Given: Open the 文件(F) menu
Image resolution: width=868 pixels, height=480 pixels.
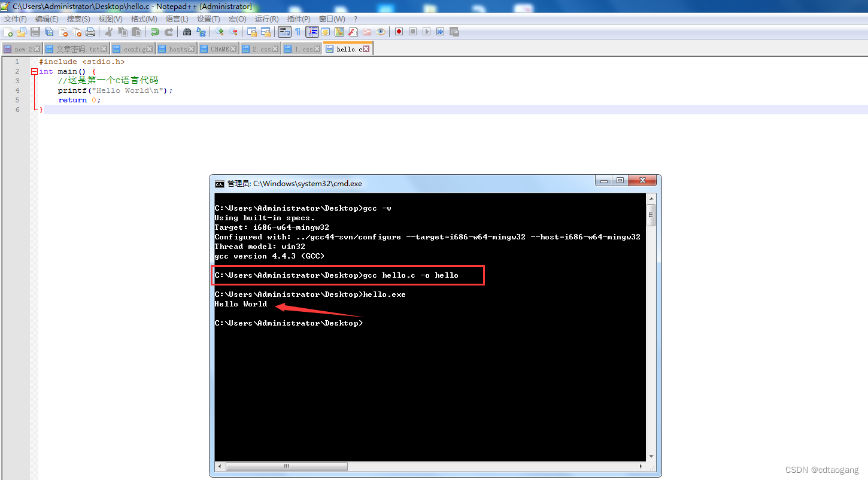Looking at the screenshot, I should (16, 19).
